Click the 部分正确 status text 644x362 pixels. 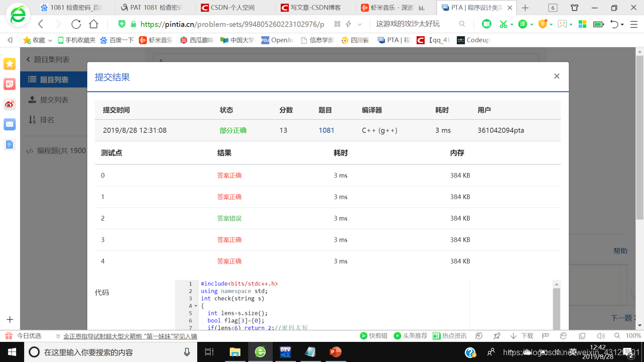click(233, 130)
